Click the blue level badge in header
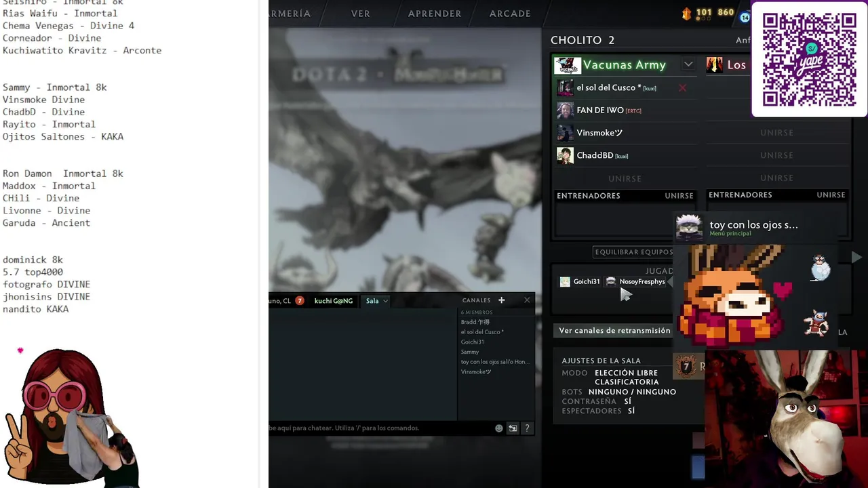This screenshot has height=488, width=868. tap(745, 18)
